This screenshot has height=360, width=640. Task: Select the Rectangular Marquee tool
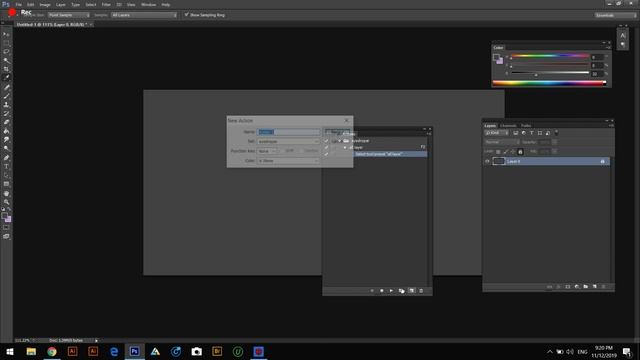[6, 43]
